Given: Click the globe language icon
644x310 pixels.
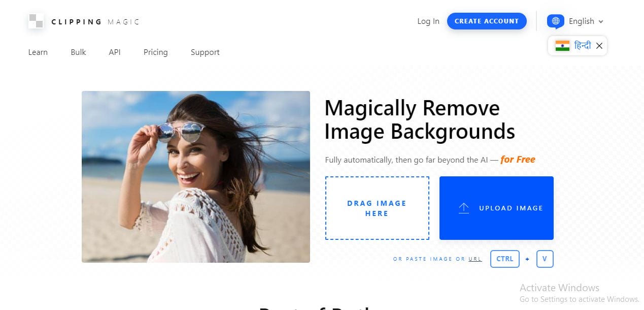Looking at the screenshot, I should [x=555, y=21].
